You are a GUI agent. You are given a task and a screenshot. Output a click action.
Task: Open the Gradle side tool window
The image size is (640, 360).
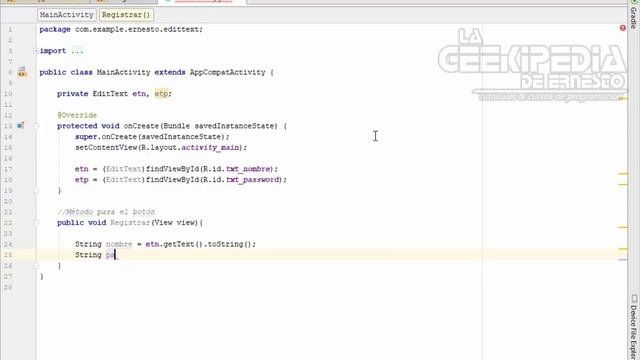[x=633, y=18]
